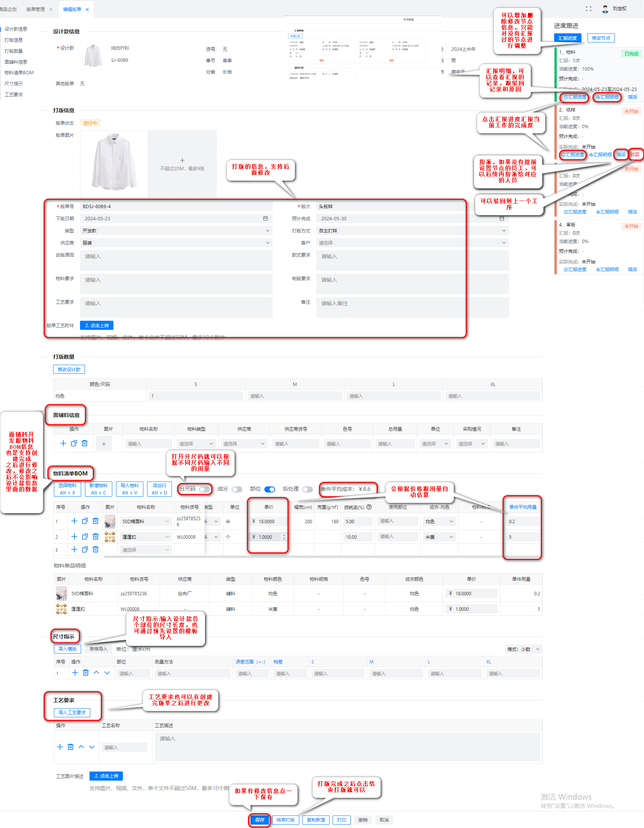The width and height of the screenshot is (644, 828).
Task: Disable the 部位 toggle
Action: tap(270, 489)
